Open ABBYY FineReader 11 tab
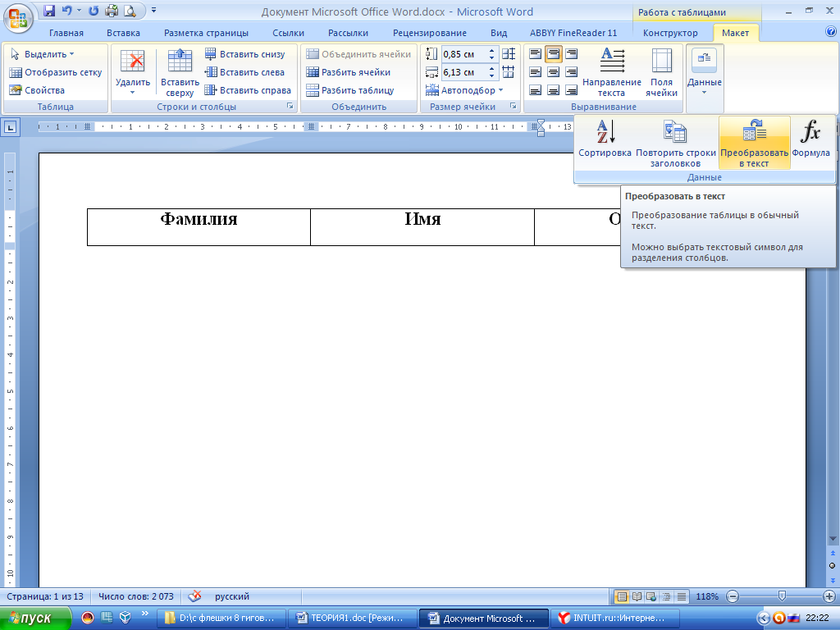 [573, 33]
